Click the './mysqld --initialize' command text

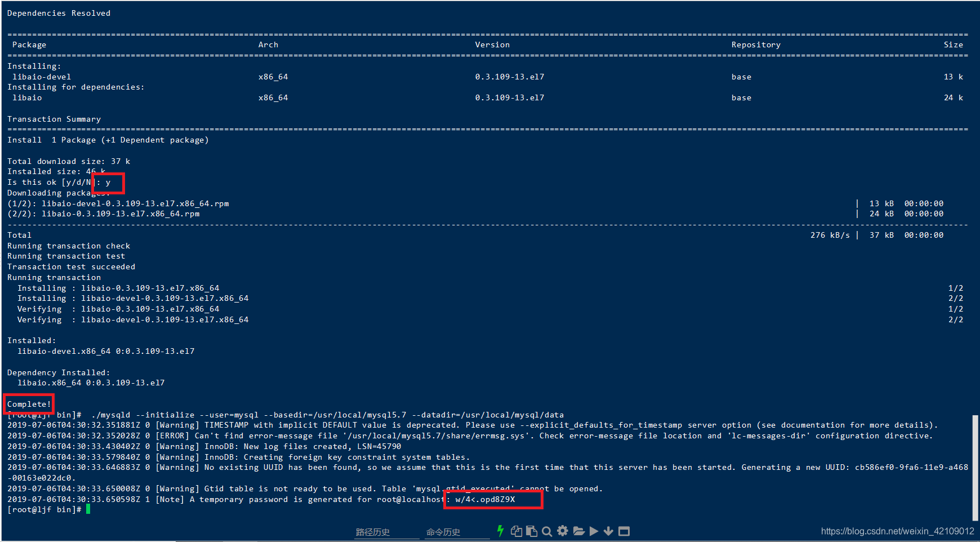click(x=327, y=415)
